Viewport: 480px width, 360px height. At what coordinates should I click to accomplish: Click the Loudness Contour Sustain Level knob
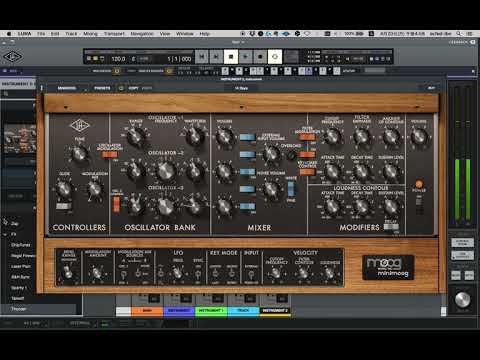[x=391, y=207]
